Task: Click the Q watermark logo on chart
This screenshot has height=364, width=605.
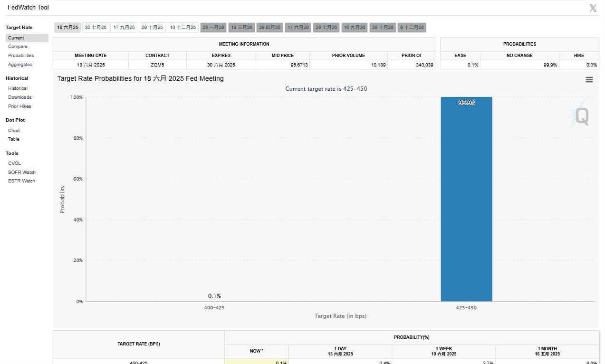Action: coord(581,116)
